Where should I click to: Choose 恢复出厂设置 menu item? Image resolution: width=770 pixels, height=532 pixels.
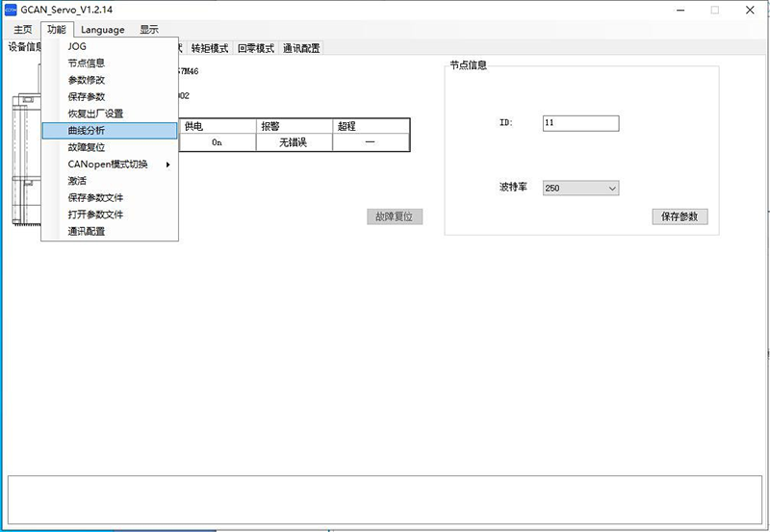[95, 114]
